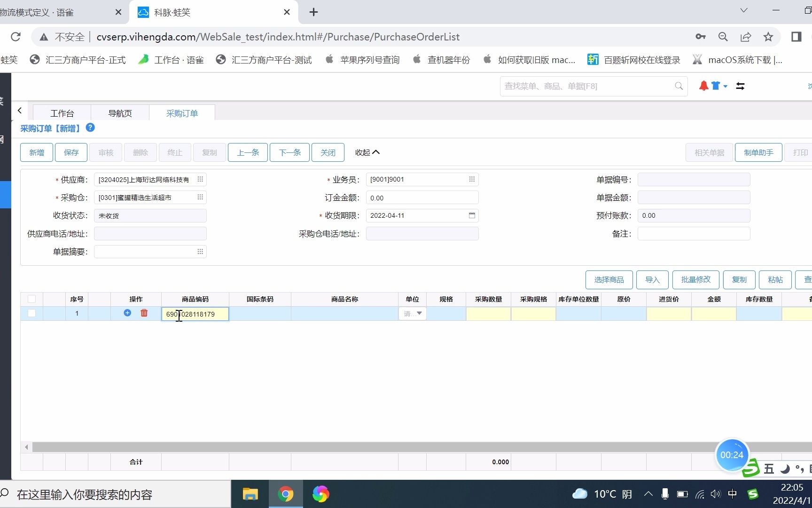Bookmark this page with star icon
812x508 pixels.
pyautogui.click(x=768, y=37)
